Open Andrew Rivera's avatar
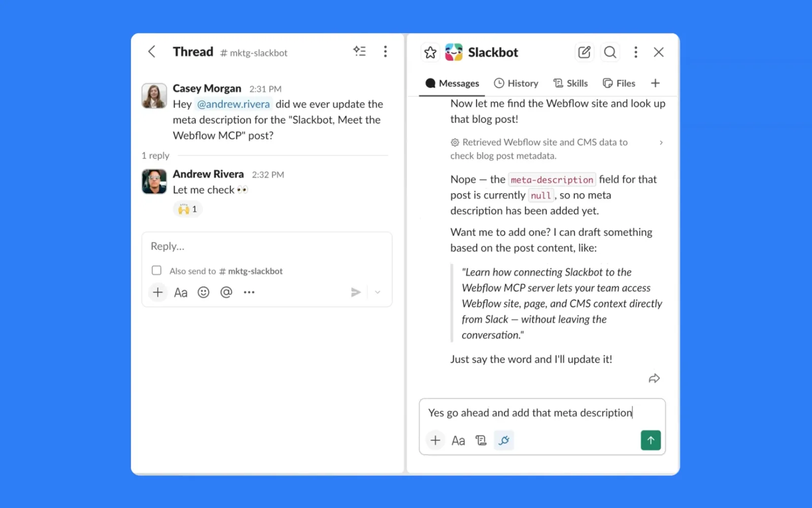Image resolution: width=812 pixels, height=508 pixels. 154,181
